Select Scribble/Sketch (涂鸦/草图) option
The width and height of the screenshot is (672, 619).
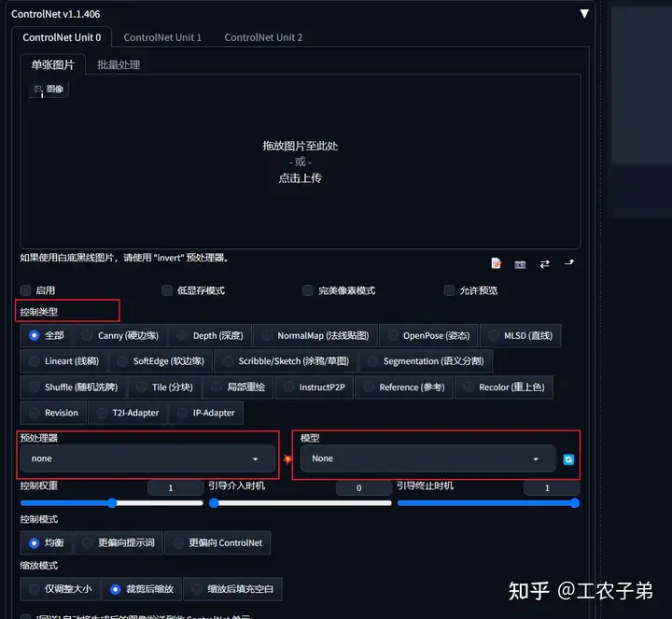[286, 361]
